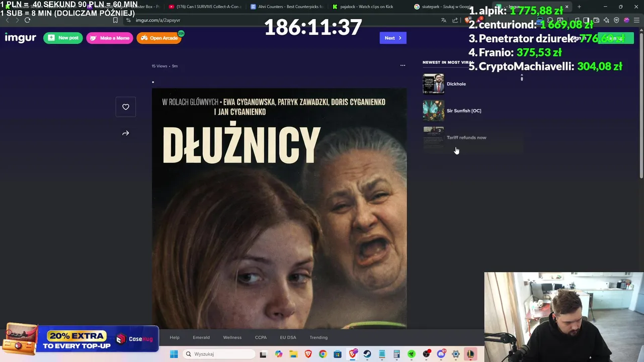Open the 'Dickhole' post title

[456, 84]
